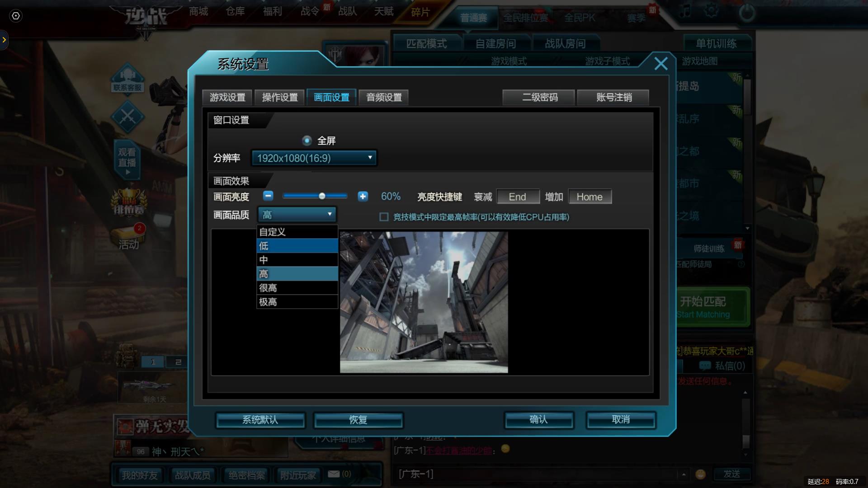Click 系统默认 button

260,420
